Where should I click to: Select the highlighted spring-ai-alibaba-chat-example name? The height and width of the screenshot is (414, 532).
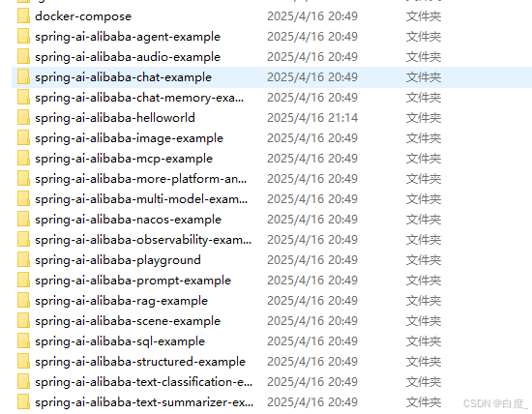123,77
